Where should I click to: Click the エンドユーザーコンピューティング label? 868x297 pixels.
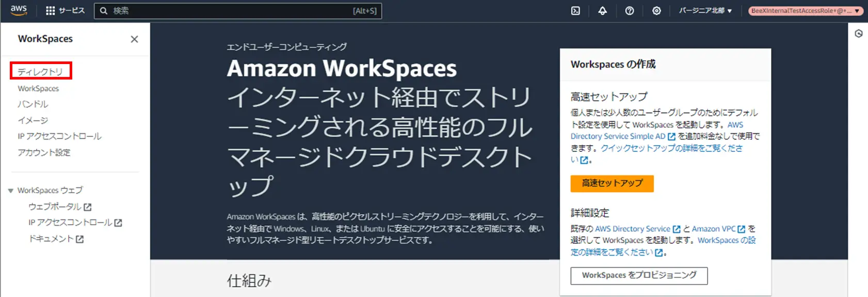287,47
